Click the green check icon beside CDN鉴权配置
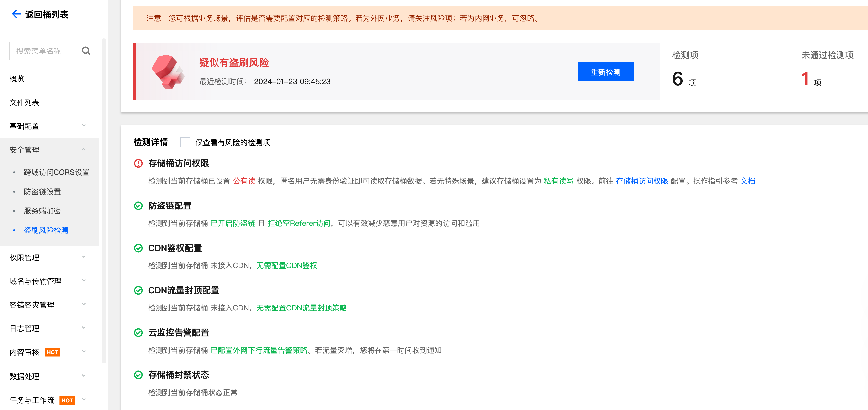Screen dimensions: 868x410 click(138, 248)
